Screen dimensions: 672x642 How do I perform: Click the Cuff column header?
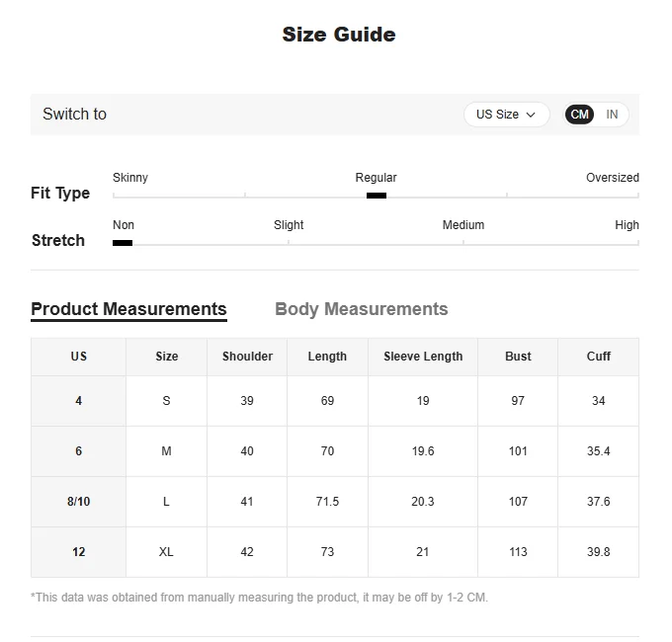(x=598, y=357)
